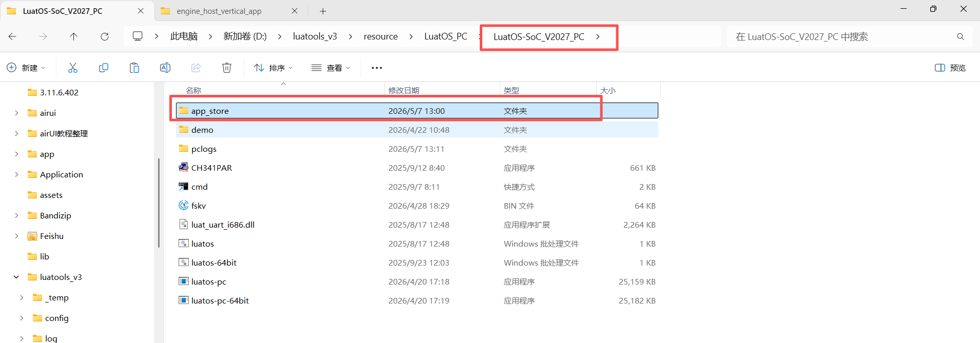Click 新加卷 (D:) breadcrumb
This screenshot has width=980, height=343.
click(245, 36)
